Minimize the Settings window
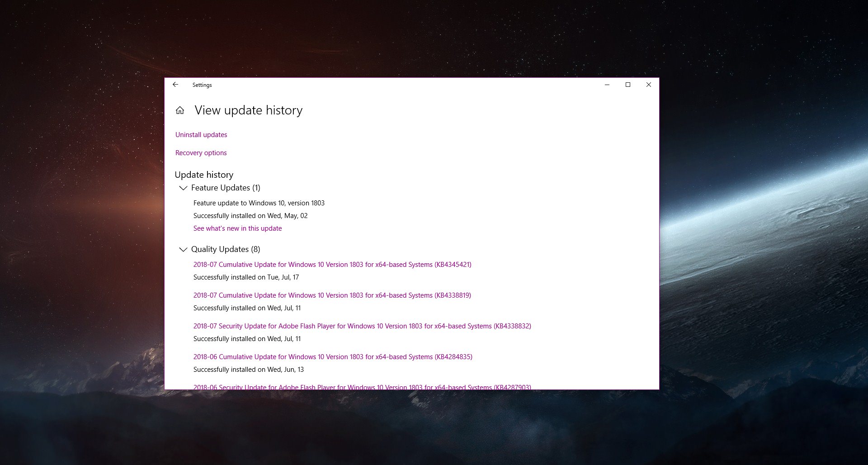Screen dimensions: 868x465 tap(607, 85)
